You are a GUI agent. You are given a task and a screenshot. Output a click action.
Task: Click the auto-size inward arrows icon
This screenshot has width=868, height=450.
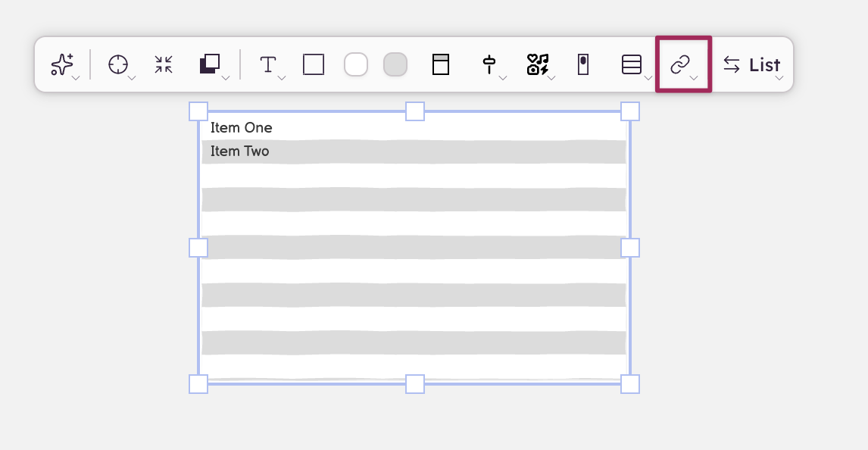[164, 65]
